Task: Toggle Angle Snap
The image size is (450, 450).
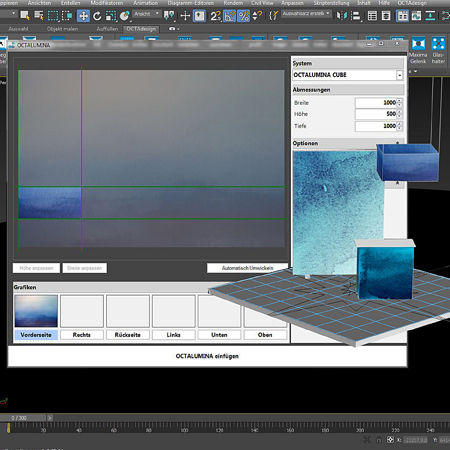Action: click(230, 16)
